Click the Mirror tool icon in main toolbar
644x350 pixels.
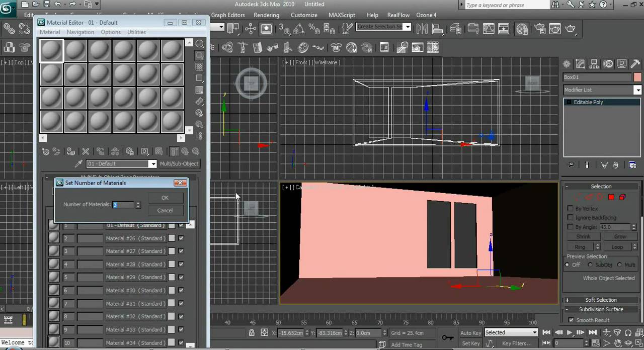[x=422, y=29]
